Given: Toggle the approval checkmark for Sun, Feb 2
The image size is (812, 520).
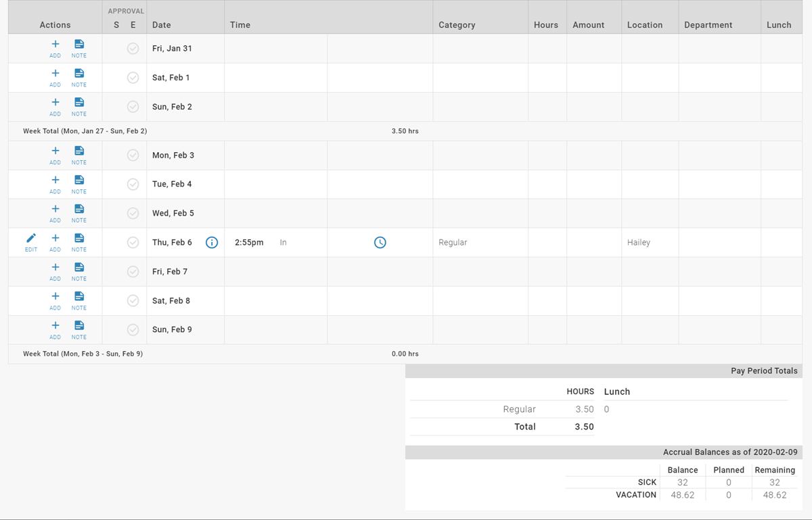Looking at the screenshot, I should point(133,105).
